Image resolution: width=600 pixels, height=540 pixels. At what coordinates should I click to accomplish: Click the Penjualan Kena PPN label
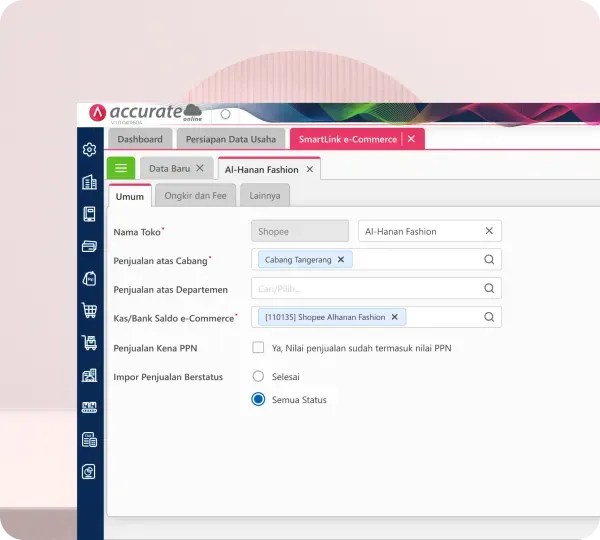click(155, 348)
